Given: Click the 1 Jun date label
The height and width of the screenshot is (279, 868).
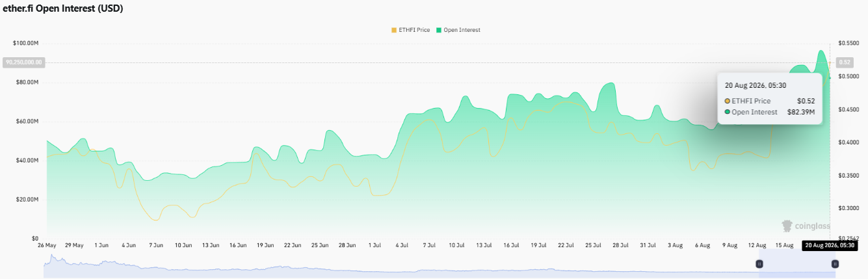Looking at the screenshot, I should coord(101,245).
